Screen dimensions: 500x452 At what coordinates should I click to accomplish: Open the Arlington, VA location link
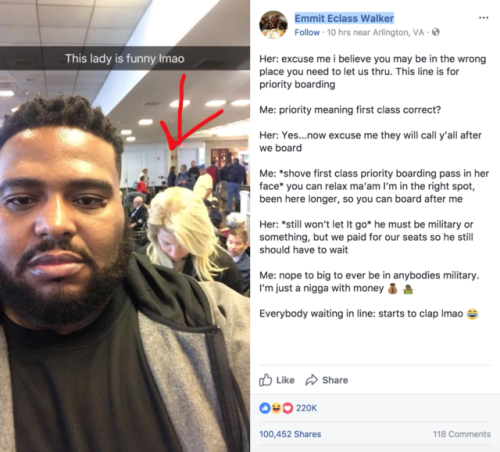point(398,32)
